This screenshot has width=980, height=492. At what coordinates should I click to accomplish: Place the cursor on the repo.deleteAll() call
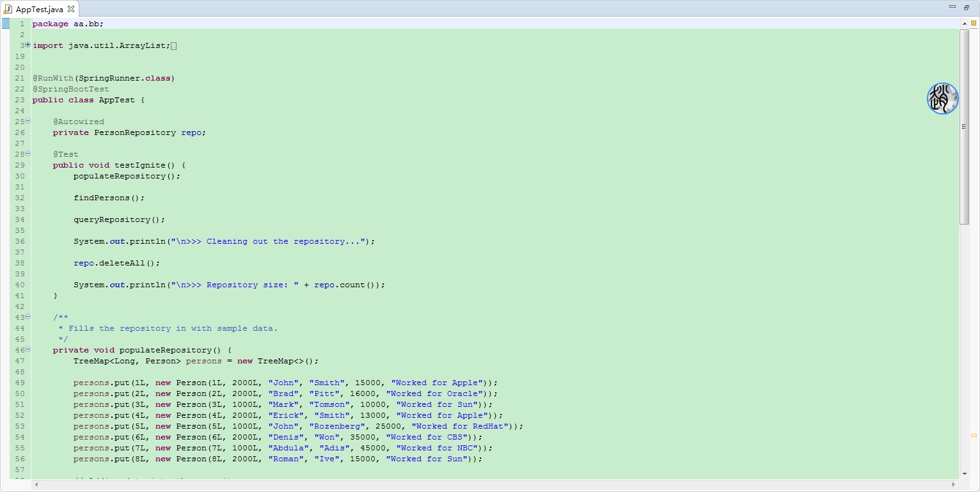coord(115,263)
